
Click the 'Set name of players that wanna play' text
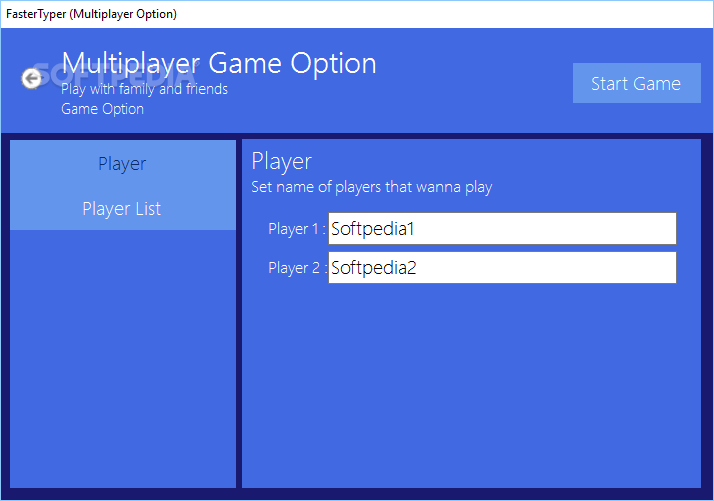[x=372, y=187]
